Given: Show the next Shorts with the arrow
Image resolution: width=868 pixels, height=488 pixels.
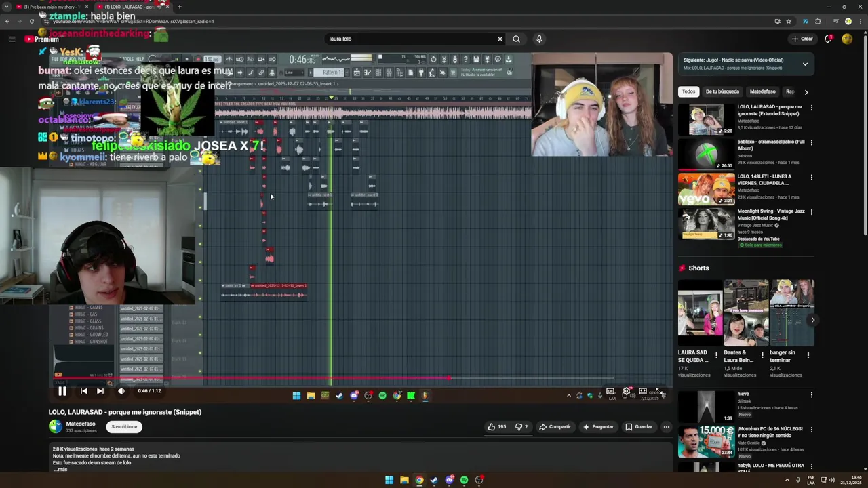Looking at the screenshot, I should 812,320.
